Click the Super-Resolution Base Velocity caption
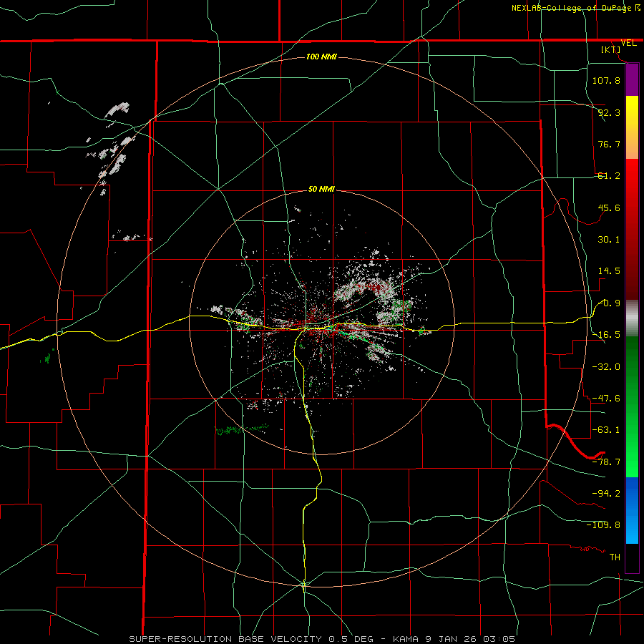Screen dimensions: 644x644 (322, 639)
